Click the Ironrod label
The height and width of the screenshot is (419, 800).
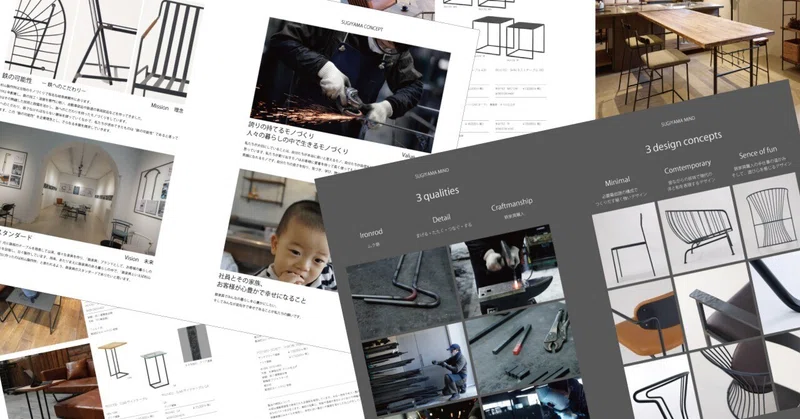[x=371, y=234]
